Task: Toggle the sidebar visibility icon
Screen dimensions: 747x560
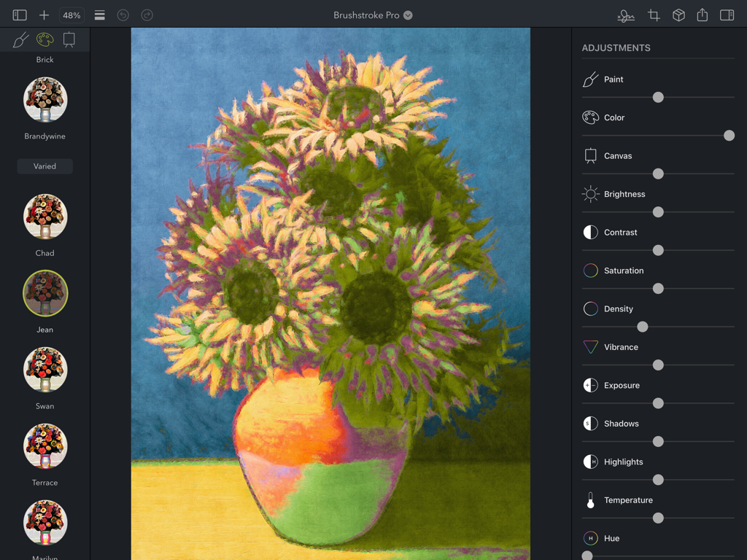Action: coord(18,15)
